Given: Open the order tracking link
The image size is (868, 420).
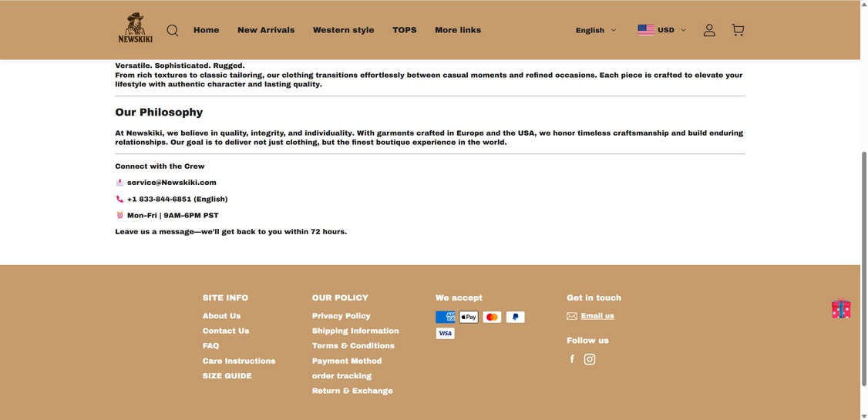Looking at the screenshot, I should (x=341, y=376).
